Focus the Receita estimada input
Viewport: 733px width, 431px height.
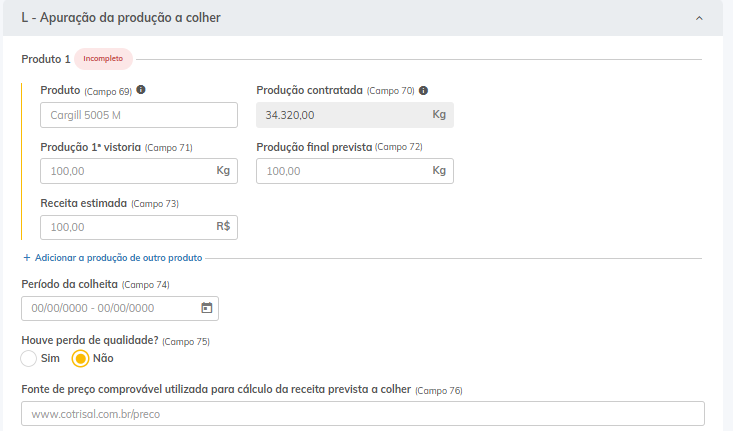125,227
